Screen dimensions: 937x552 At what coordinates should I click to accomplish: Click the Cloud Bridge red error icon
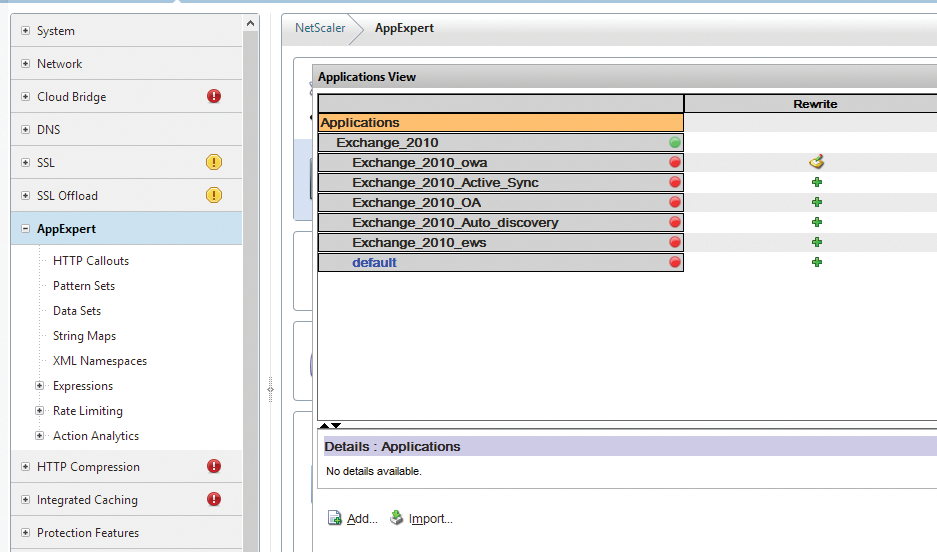click(x=214, y=97)
